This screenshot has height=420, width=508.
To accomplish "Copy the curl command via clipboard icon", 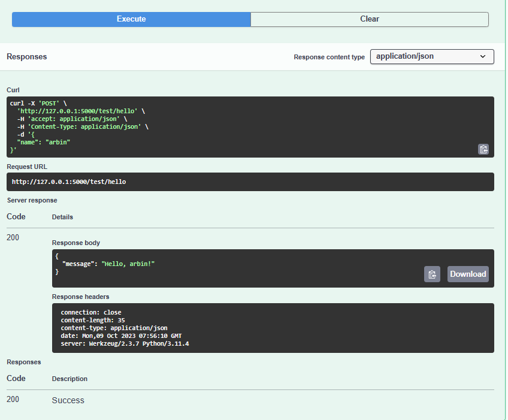I will point(483,149).
